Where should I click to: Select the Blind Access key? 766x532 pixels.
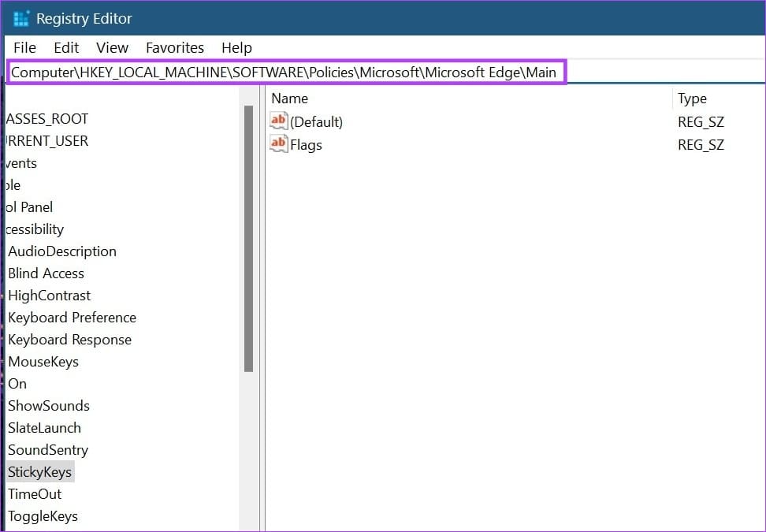(46, 273)
